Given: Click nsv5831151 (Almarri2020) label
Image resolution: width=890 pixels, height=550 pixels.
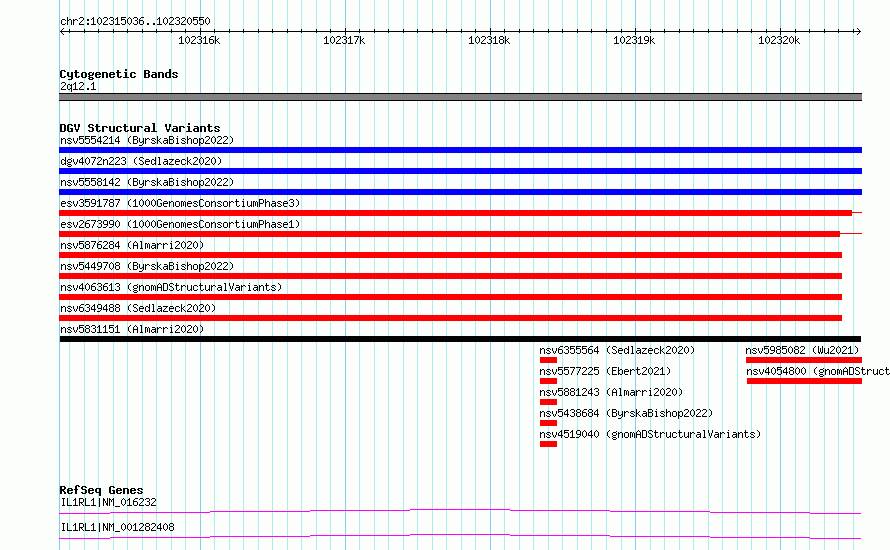Looking at the screenshot, I should [132, 329].
